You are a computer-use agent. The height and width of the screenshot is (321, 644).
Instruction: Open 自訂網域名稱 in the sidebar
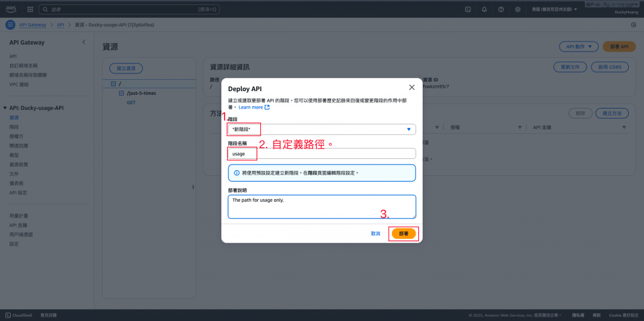click(23, 66)
